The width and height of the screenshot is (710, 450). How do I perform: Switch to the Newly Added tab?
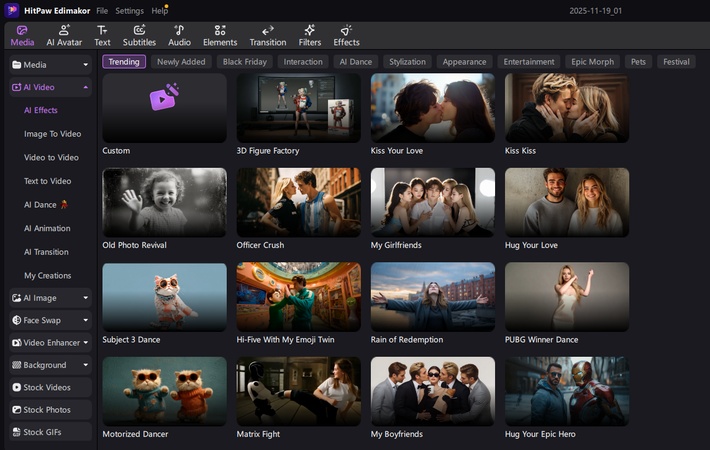coord(181,62)
